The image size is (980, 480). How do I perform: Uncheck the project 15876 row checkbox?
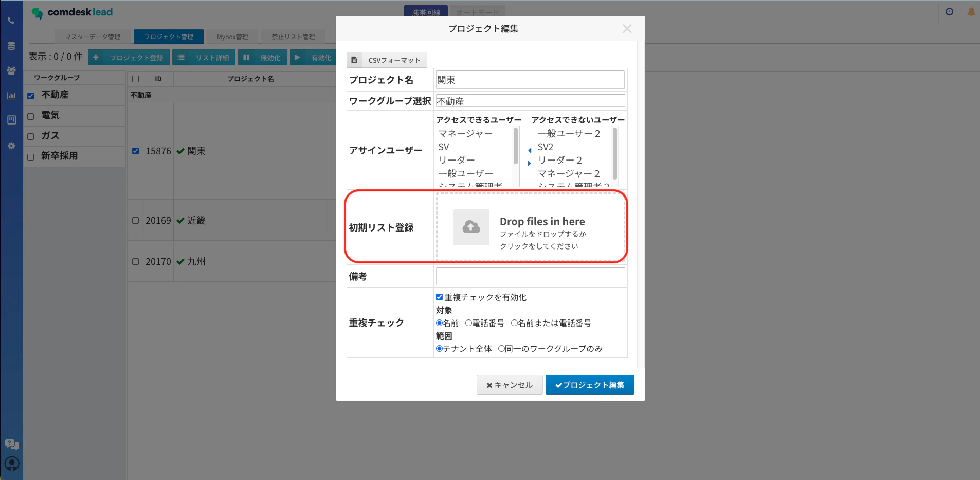pyautogui.click(x=136, y=151)
